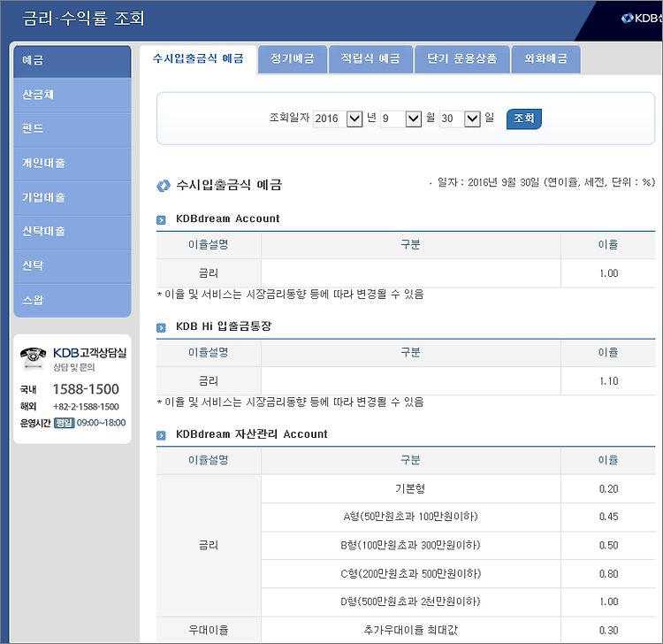Click the blue diamond icon beside 수시입출금식 예금 heading
Screen dimensions: 663x644
tap(164, 186)
